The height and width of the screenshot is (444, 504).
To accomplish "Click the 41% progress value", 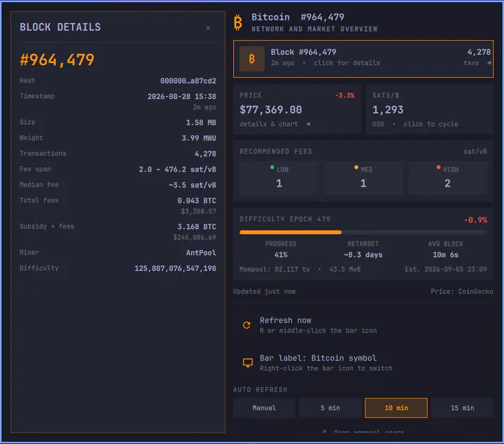I will pos(281,255).
